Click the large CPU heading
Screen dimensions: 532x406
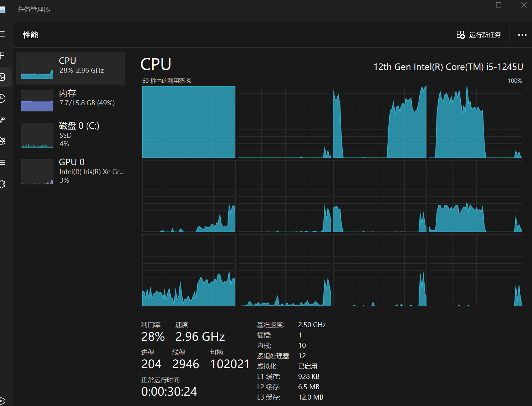(x=156, y=65)
